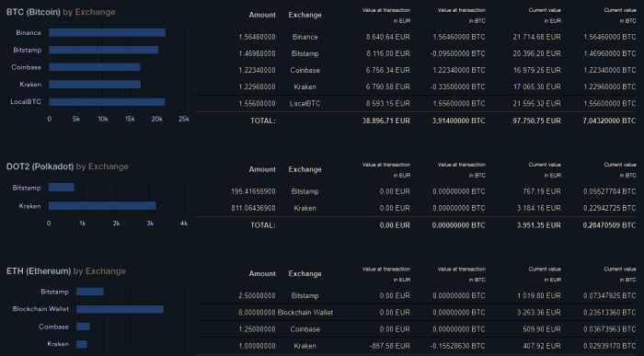Image resolution: width=644 pixels, height=356 pixels.
Task: Click the DOT2 (Polkadot) by Exchange title
Action: click(x=67, y=167)
